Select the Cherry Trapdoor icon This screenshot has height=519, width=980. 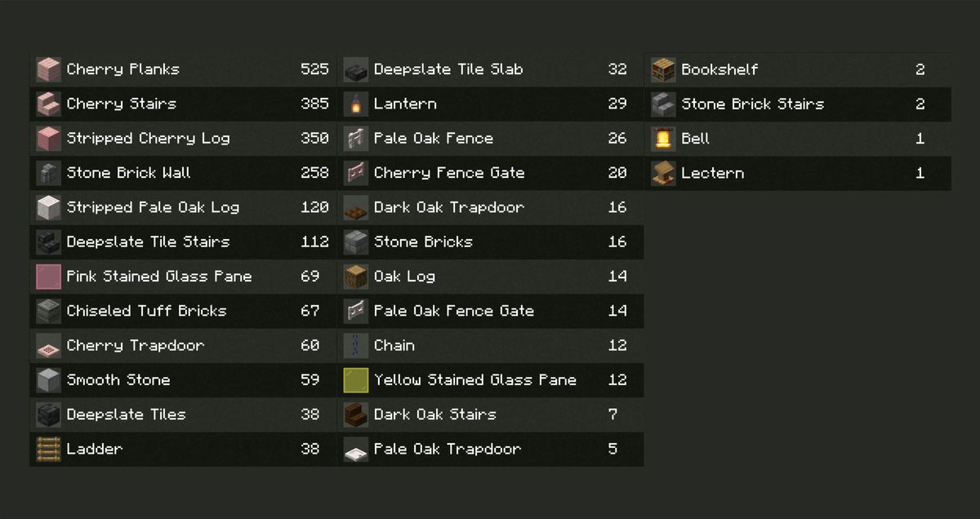pyautogui.click(x=49, y=345)
